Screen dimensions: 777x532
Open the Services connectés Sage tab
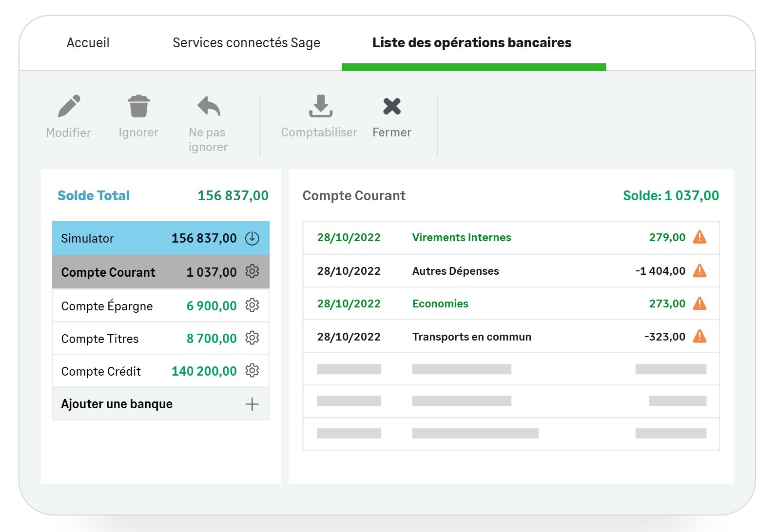246,43
